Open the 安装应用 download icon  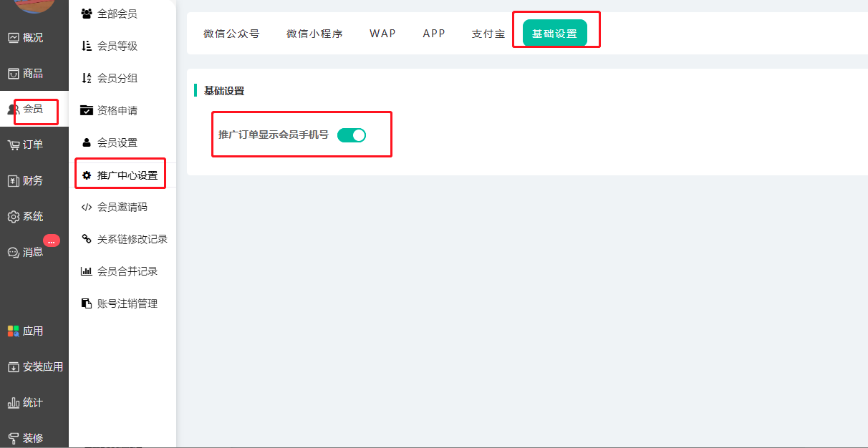click(14, 367)
